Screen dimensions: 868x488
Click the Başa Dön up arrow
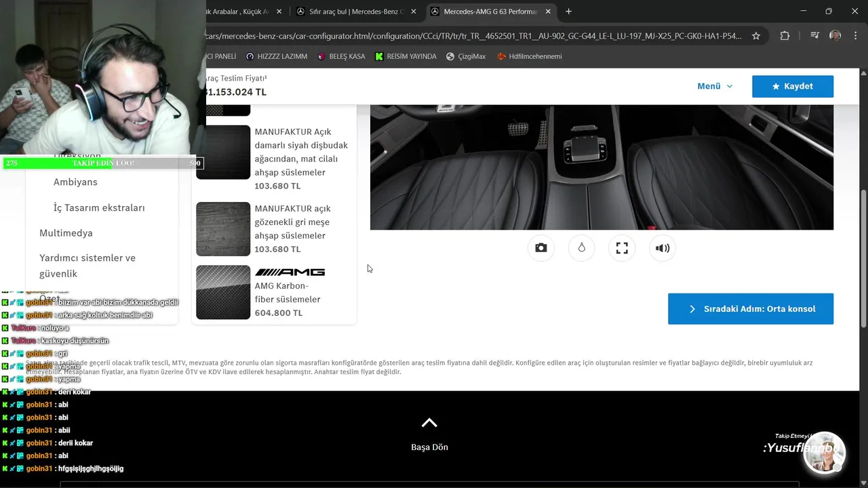[429, 423]
